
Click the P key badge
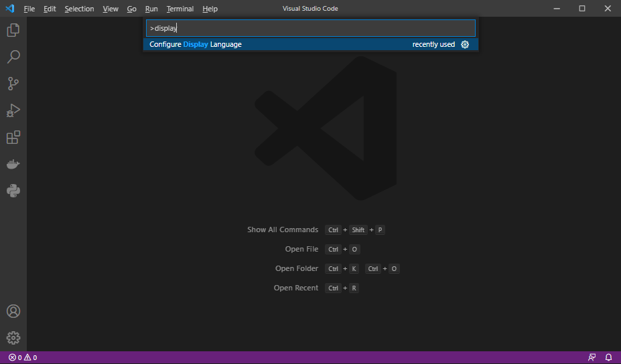point(380,230)
